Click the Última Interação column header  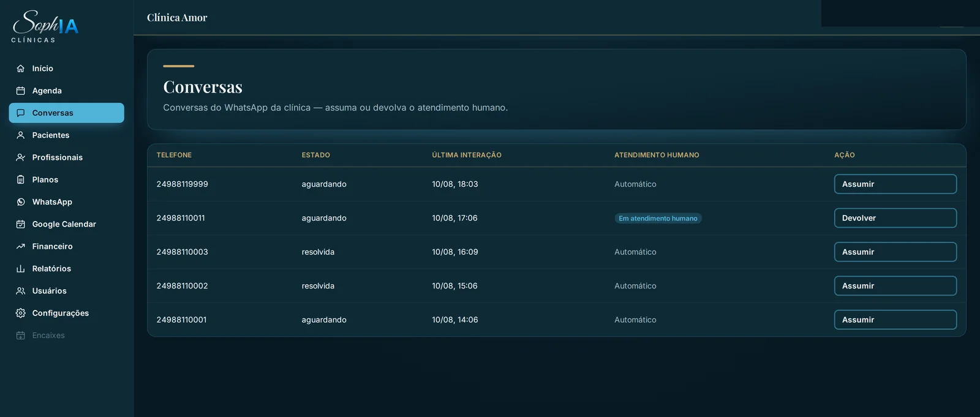pos(467,155)
